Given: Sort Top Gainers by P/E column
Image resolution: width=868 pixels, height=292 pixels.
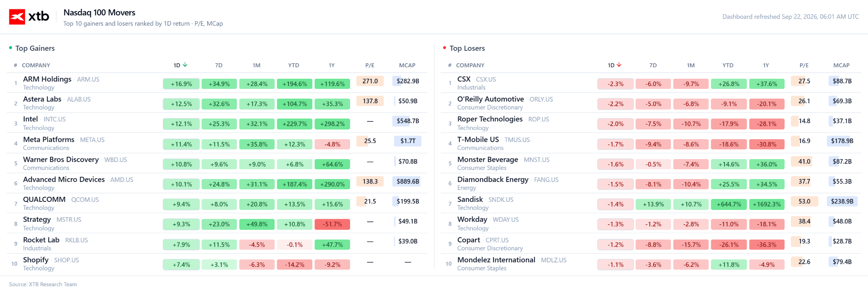Looking at the screenshot, I should pos(370,65).
